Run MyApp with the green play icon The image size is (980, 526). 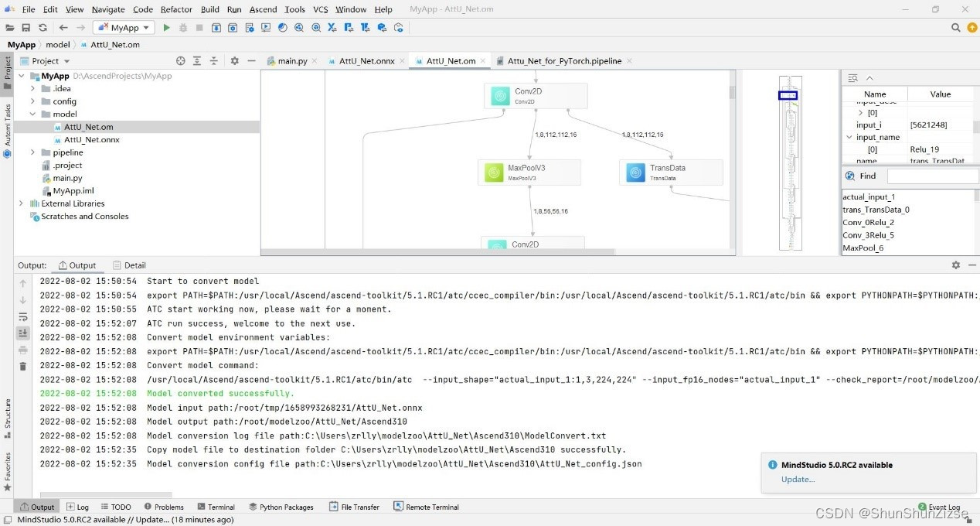coord(166,27)
